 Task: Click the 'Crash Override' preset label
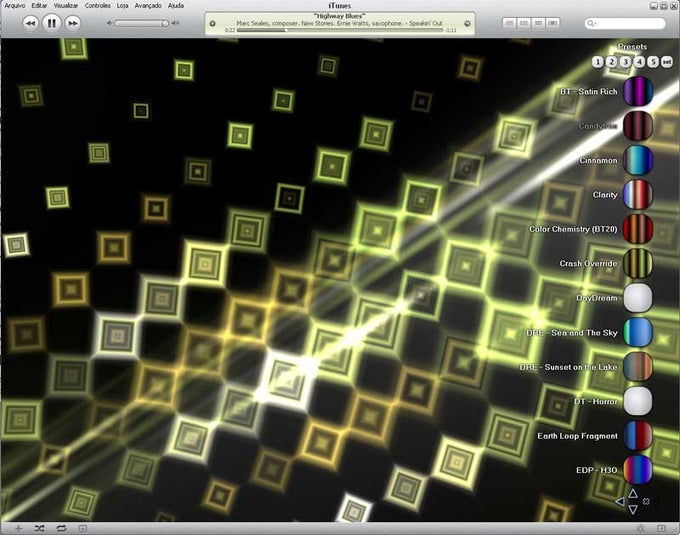(588, 264)
